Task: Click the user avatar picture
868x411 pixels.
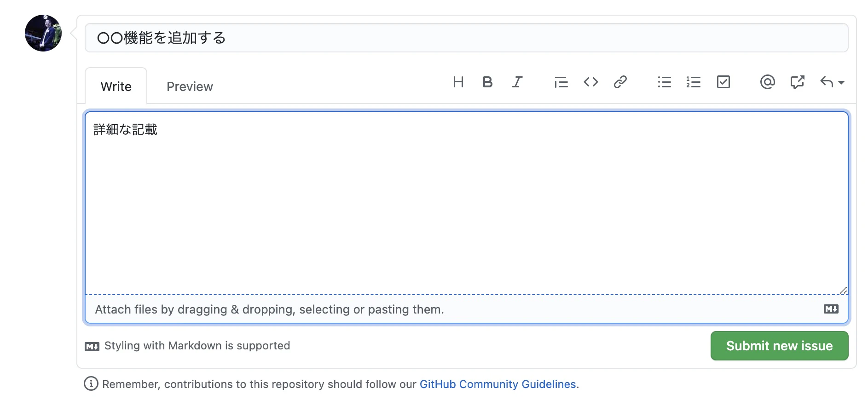Action: pyautogui.click(x=43, y=33)
